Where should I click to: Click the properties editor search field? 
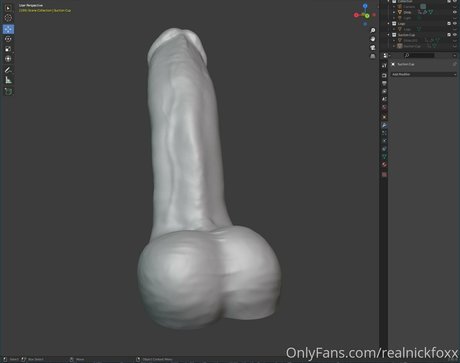tap(419, 55)
